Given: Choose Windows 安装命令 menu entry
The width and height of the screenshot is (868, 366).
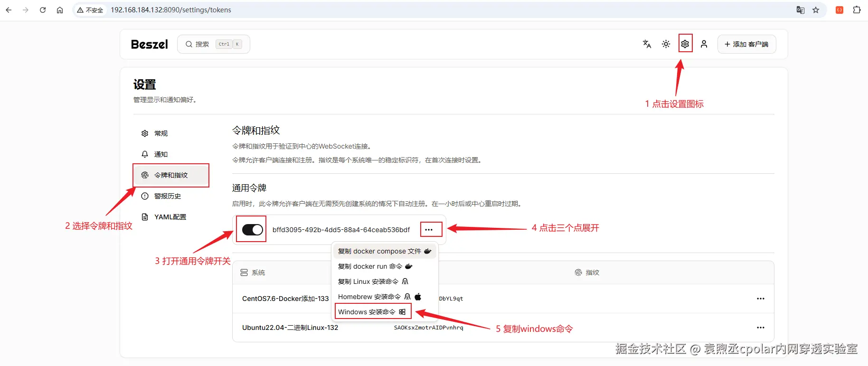Looking at the screenshot, I should (x=384, y=312).
